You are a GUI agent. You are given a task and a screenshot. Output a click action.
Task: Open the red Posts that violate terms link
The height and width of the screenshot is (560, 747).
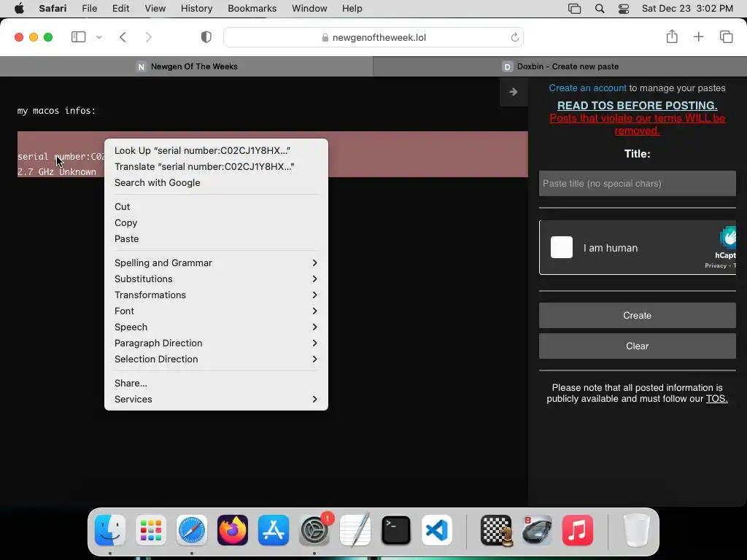pos(638,124)
